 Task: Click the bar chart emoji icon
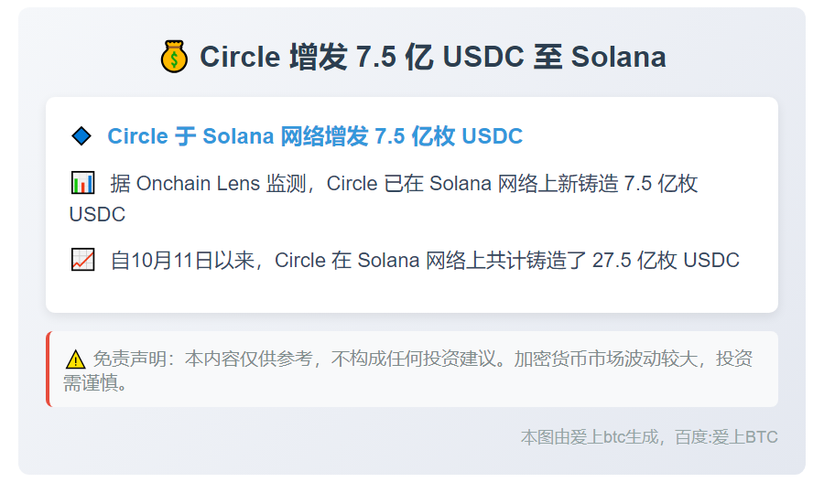tap(82, 183)
